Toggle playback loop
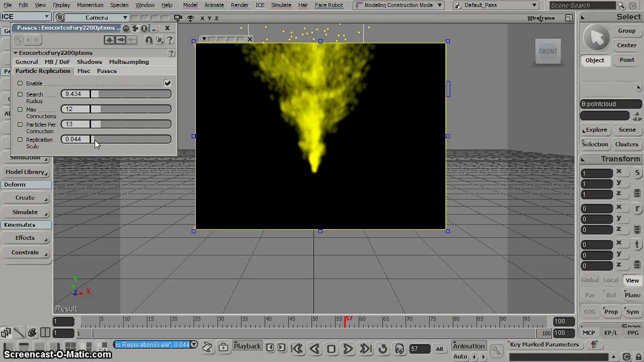This screenshot has height=362, width=644. coord(383,349)
